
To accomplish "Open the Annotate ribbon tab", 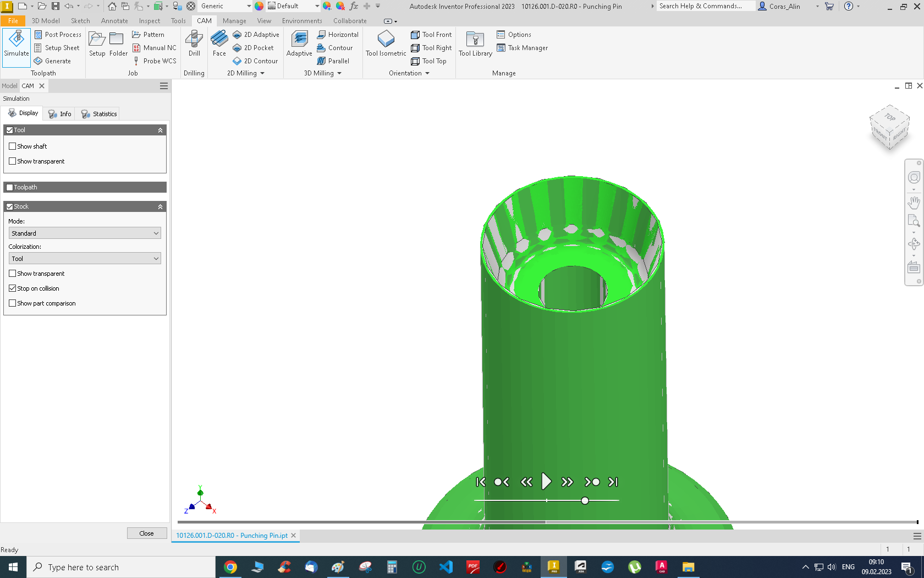I will pyautogui.click(x=114, y=20).
